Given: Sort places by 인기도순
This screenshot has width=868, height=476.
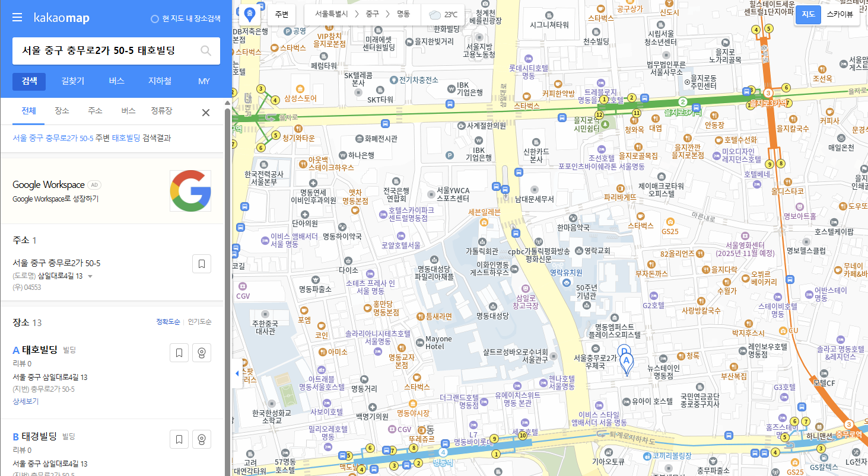Looking at the screenshot, I should [199, 322].
